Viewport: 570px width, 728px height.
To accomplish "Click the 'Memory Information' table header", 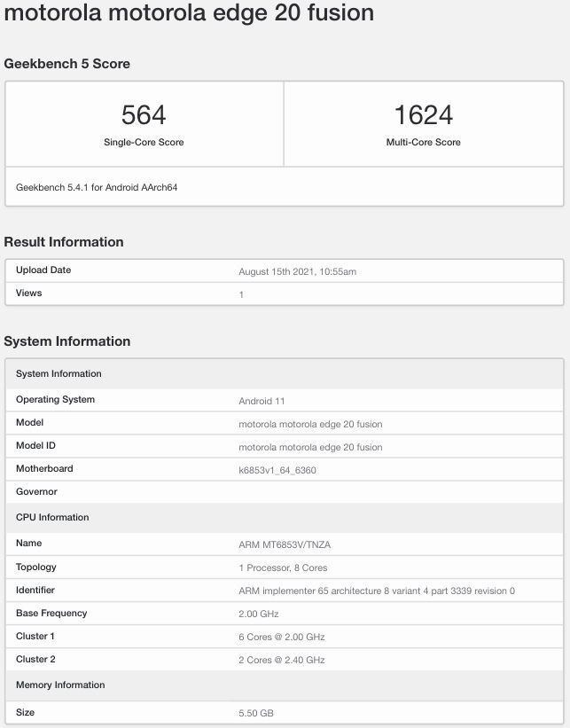I will pos(285,685).
